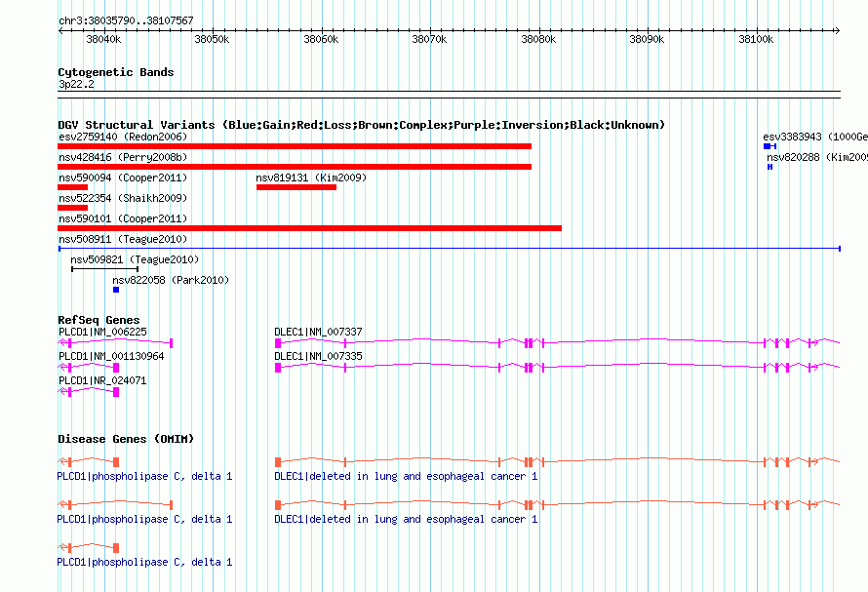868x592 pixels.
Task: Click first exon block of DLEC1 NM_007335
Action: [278, 368]
